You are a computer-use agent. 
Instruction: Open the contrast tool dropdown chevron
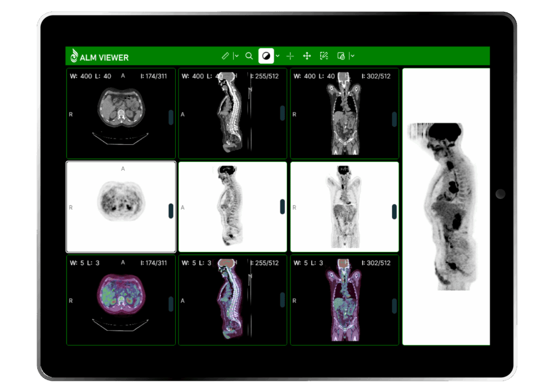(x=278, y=56)
